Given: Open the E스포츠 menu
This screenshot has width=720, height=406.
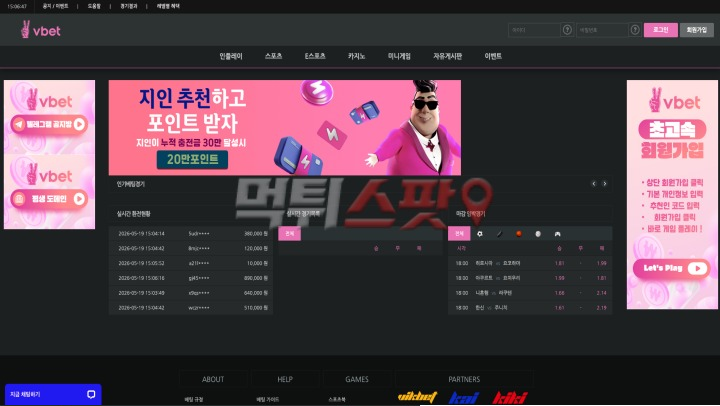Looking at the screenshot, I should pos(315,56).
